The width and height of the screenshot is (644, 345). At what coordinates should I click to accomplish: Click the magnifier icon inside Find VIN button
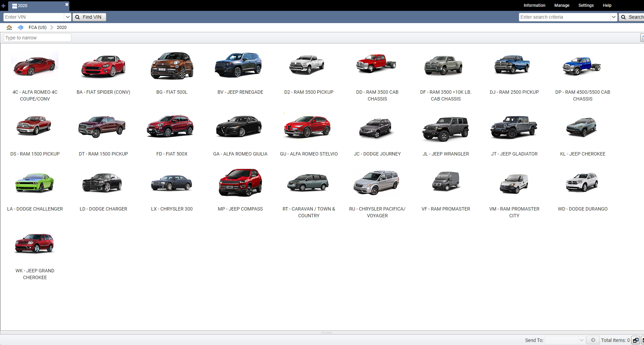(78, 17)
